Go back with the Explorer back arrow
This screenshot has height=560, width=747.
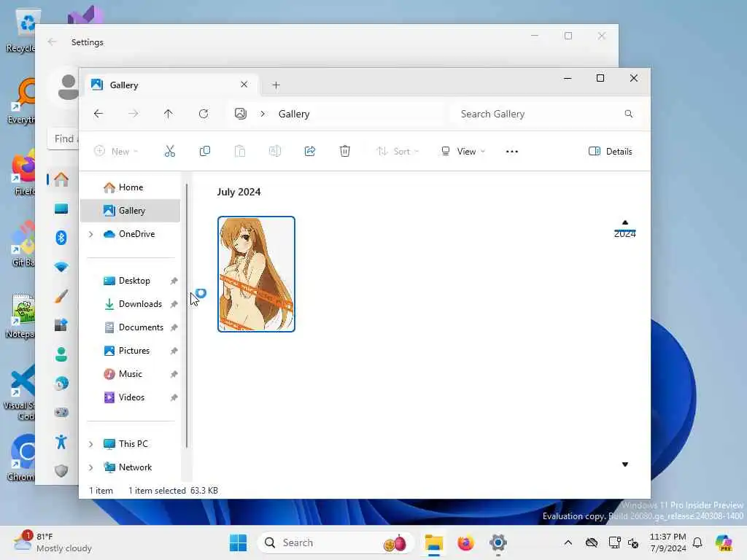pos(98,114)
